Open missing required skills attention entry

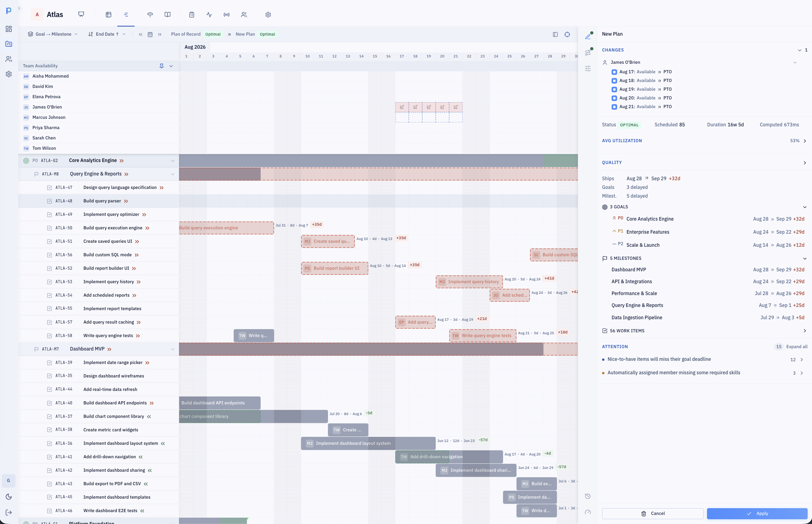(x=704, y=373)
